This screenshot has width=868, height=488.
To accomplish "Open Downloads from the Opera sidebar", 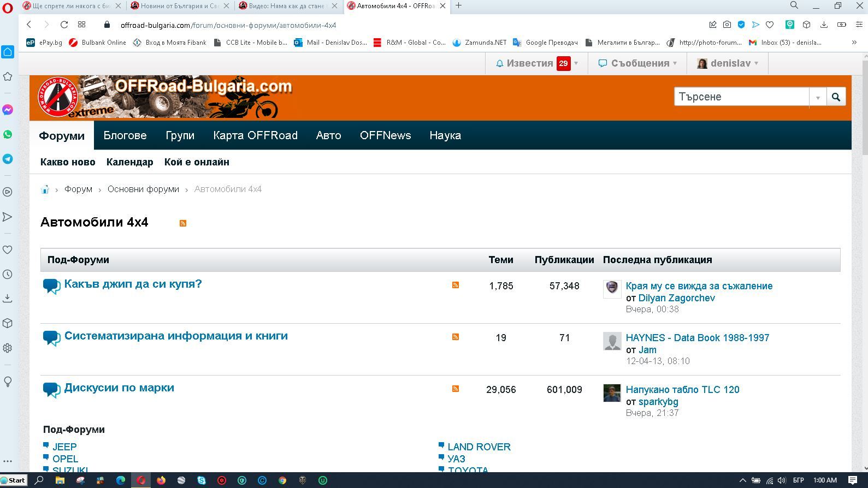I will coord(8,299).
